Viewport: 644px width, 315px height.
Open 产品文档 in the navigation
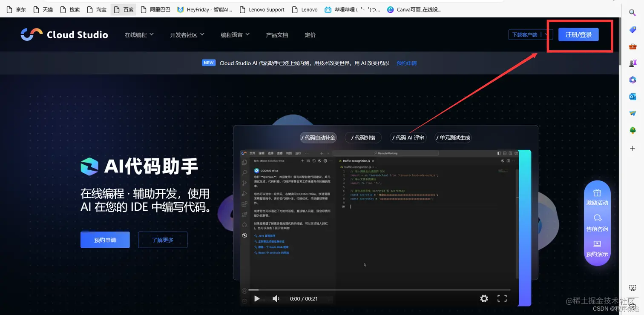pos(277,35)
